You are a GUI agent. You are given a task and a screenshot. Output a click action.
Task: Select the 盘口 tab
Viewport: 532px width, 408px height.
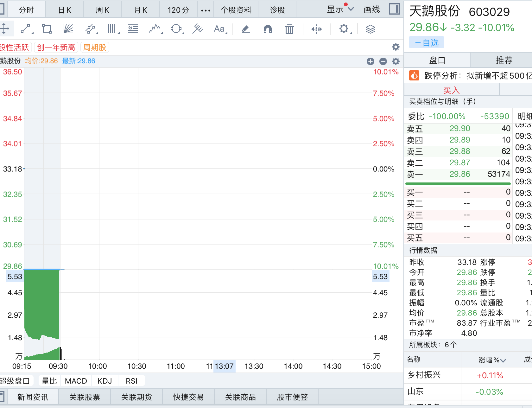[437, 60]
